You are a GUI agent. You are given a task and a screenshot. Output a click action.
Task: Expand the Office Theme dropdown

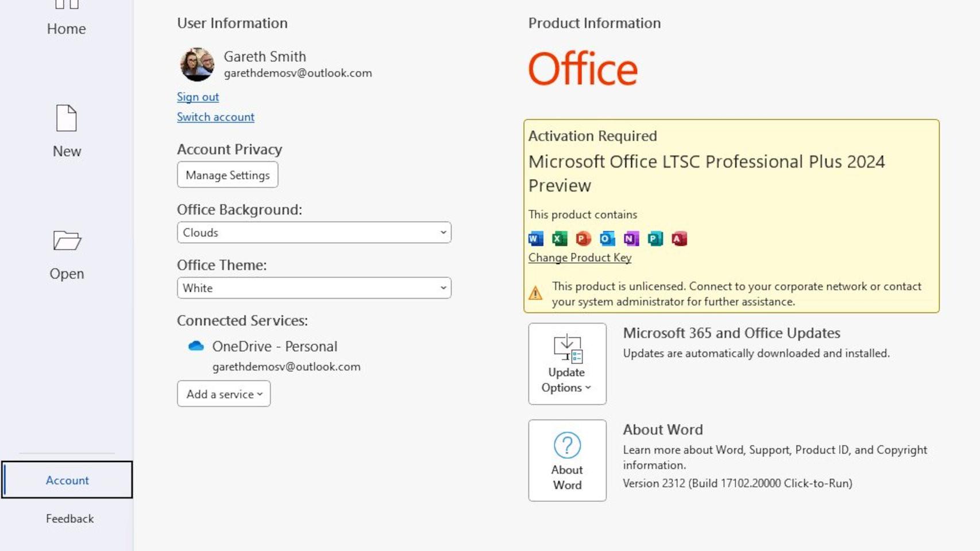tap(314, 288)
